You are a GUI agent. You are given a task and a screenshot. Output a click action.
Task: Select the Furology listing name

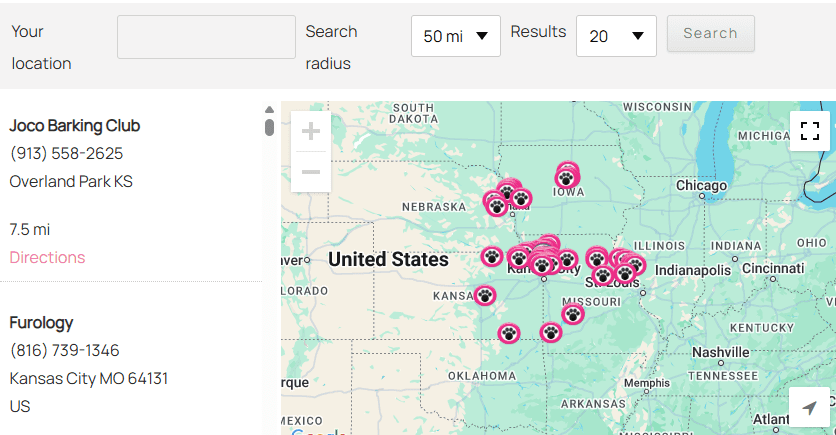[x=41, y=323]
